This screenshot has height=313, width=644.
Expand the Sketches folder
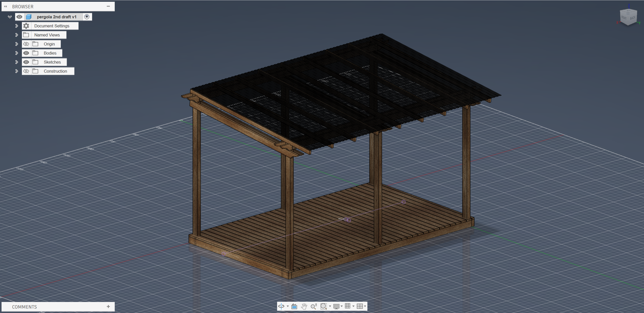pyautogui.click(x=16, y=62)
